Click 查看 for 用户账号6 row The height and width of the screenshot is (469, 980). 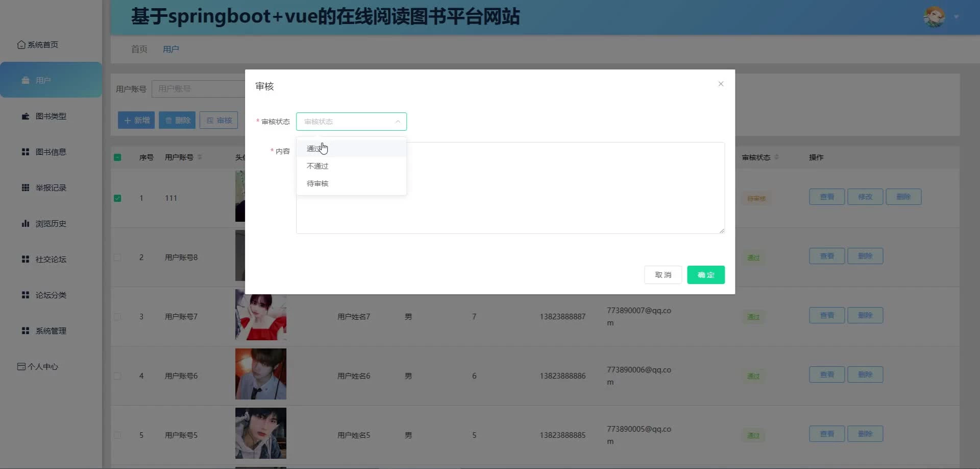click(827, 374)
